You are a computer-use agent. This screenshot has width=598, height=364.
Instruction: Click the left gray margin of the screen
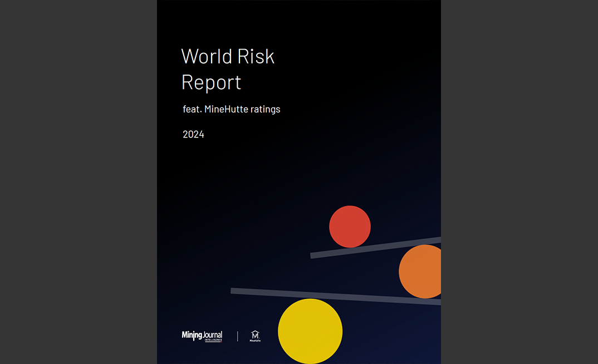[78, 182]
